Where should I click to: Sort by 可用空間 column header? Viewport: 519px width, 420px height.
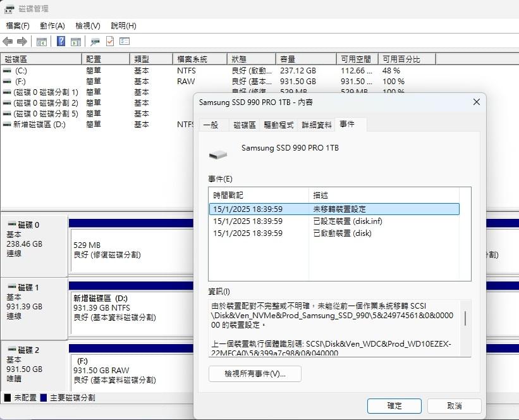pos(357,59)
